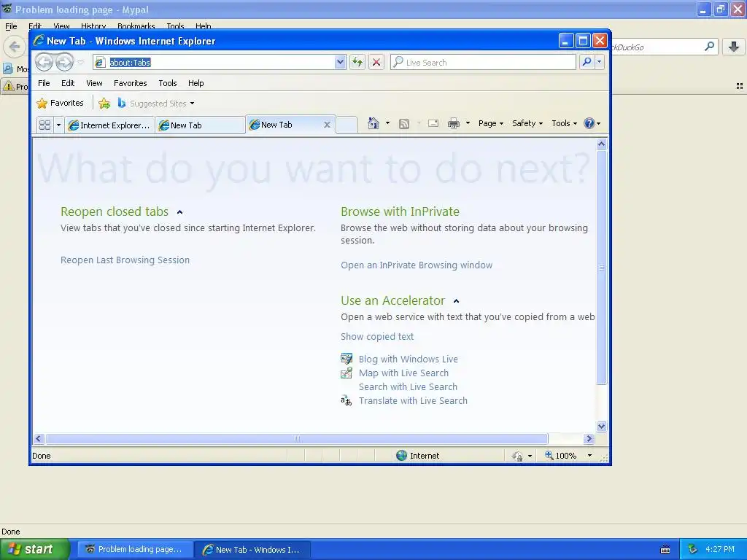Switch to the Internet Explorer... tab

pyautogui.click(x=109, y=125)
